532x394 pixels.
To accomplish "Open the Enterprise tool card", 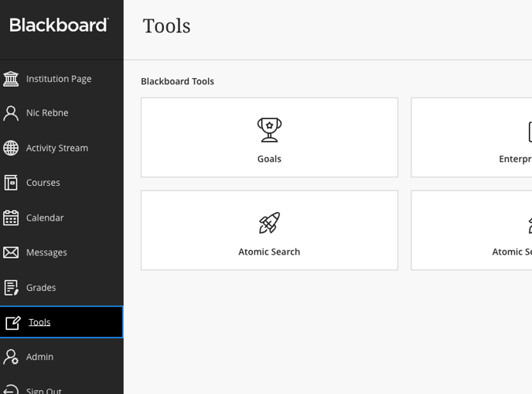I will point(472,138).
